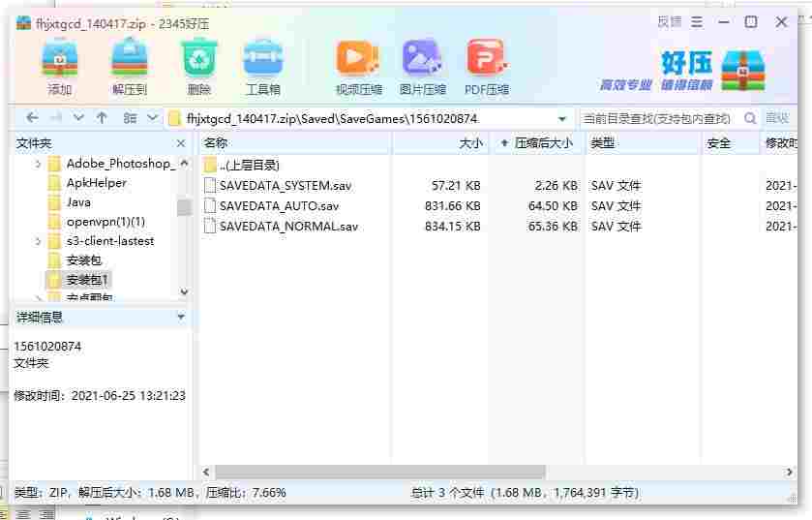Collapse the 详细信息 details panel
The image size is (812, 520).
point(181,316)
